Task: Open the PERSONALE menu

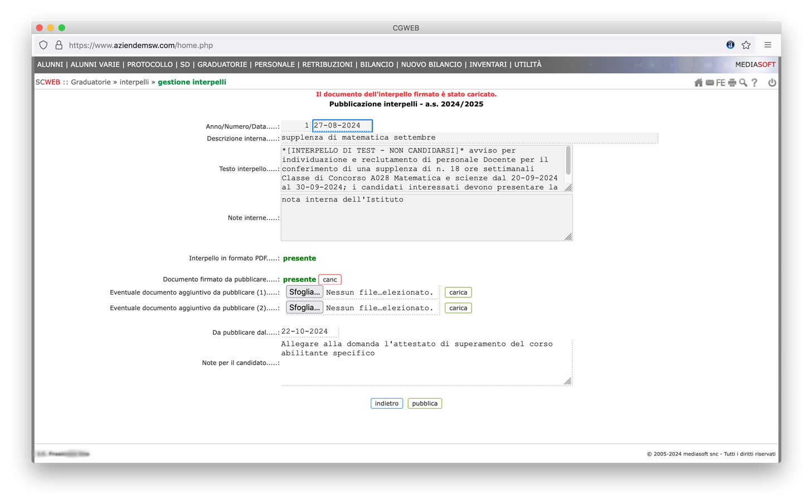Action: tap(275, 65)
